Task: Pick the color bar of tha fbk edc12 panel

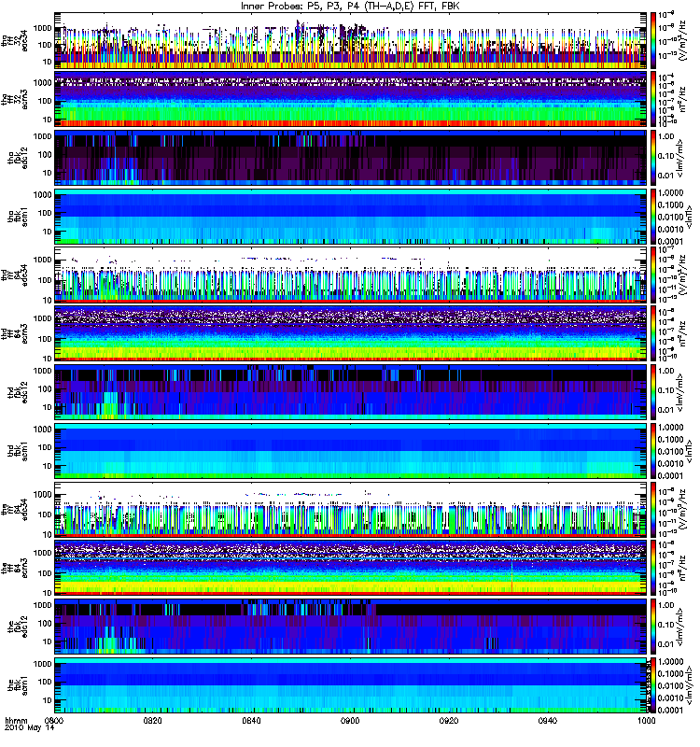Action: tap(652, 158)
